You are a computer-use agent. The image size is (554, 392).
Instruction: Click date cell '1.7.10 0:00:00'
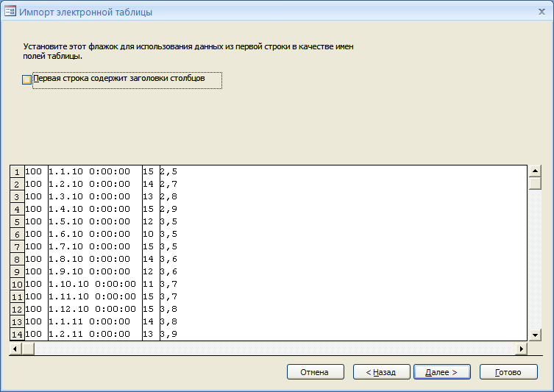(x=95, y=246)
